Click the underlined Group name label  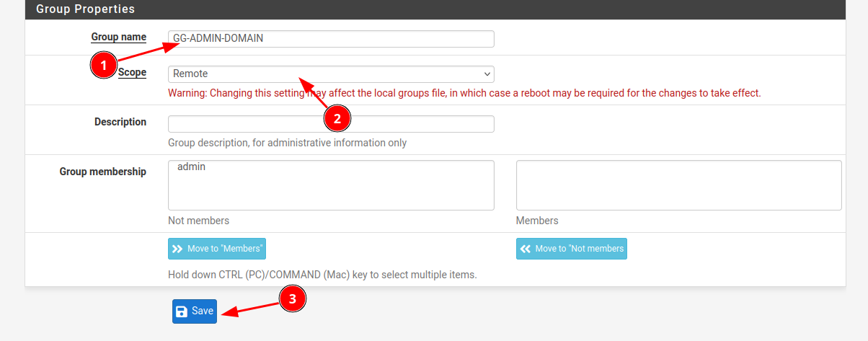tap(118, 37)
